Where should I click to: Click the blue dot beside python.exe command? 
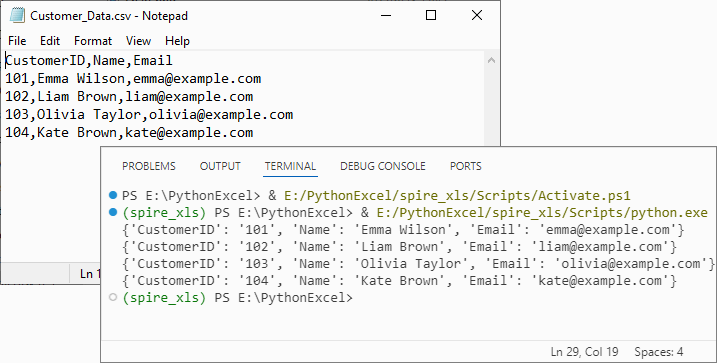(x=113, y=213)
